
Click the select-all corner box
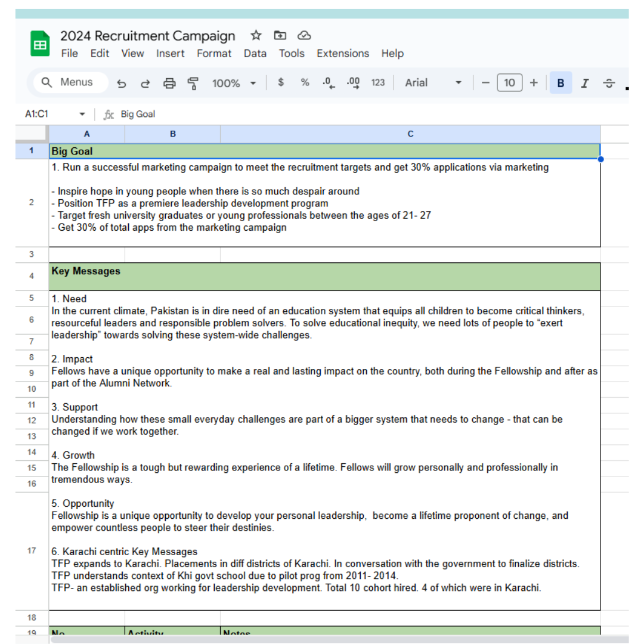(x=31, y=134)
